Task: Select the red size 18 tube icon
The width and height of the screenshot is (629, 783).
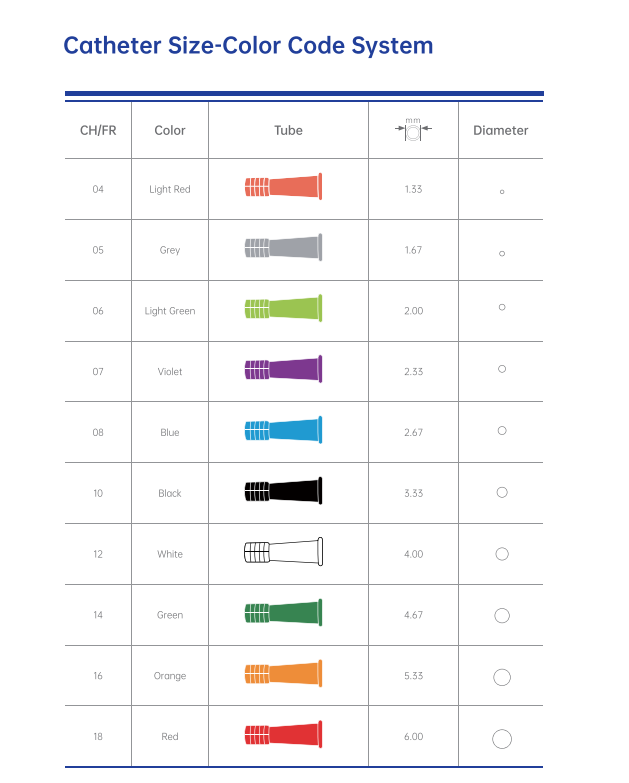Action: coord(284,735)
